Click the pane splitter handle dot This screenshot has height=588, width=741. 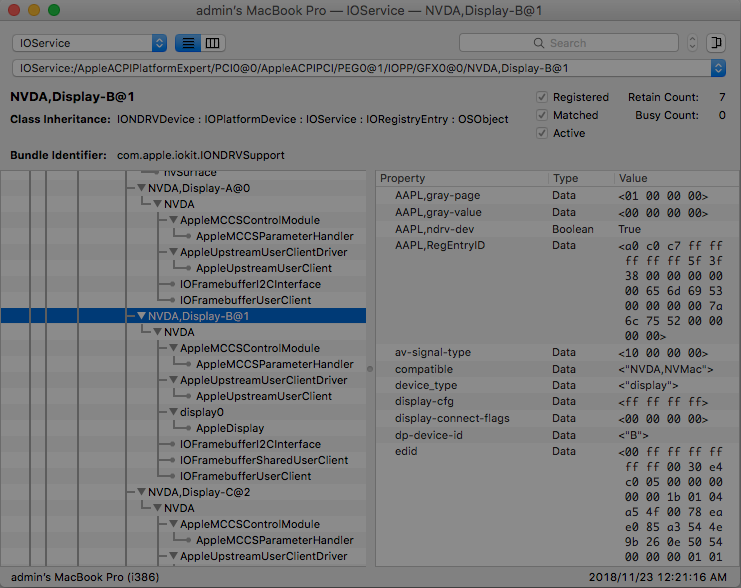click(370, 369)
